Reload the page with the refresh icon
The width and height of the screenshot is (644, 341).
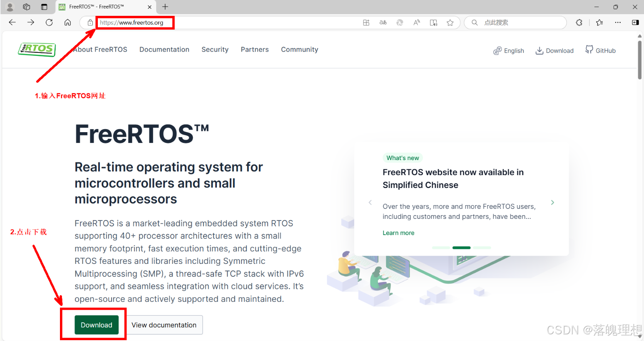click(49, 23)
